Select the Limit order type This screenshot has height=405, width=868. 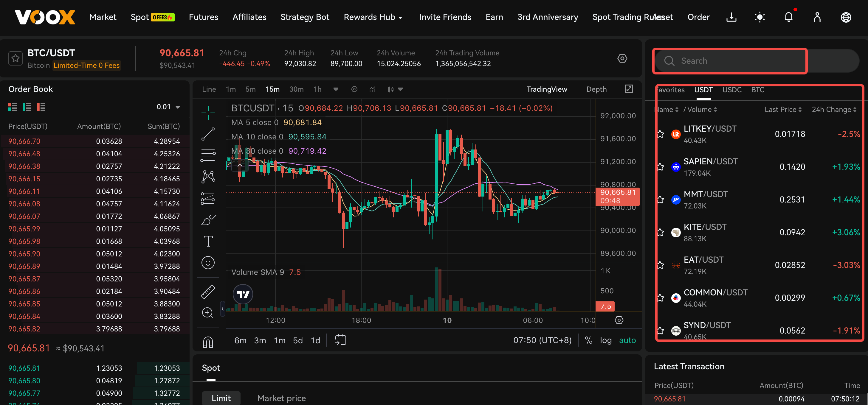[221, 398]
